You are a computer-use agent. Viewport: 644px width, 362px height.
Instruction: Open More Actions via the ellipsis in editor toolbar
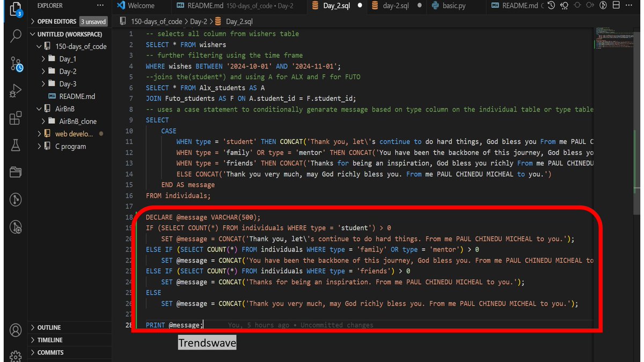point(630,6)
